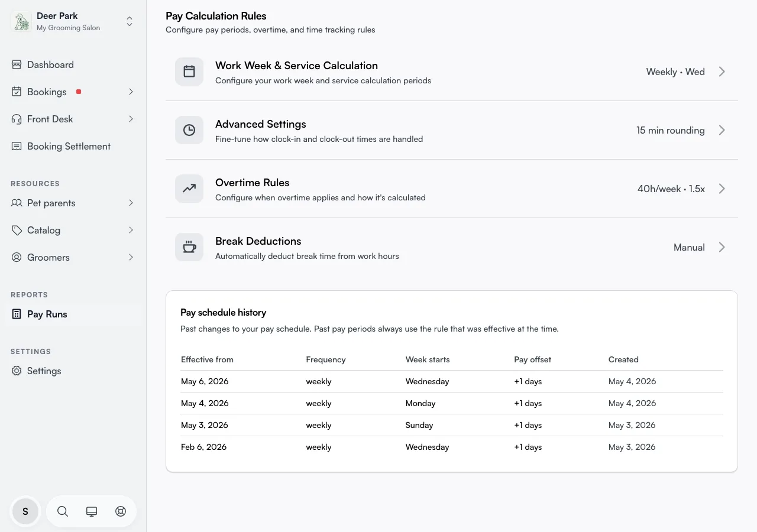Viewport: 757px width, 532px height.
Task: Click the Week starts column header
Action: click(428, 359)
